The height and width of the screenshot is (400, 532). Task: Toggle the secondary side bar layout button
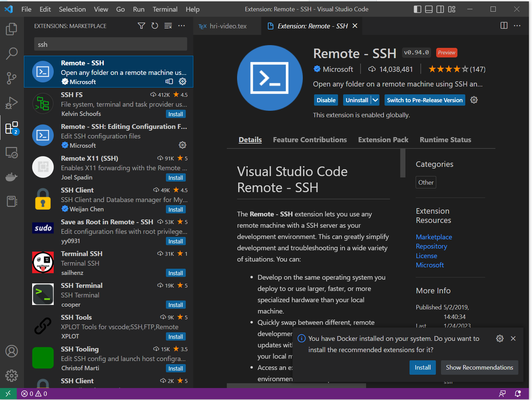coord(440,9)
